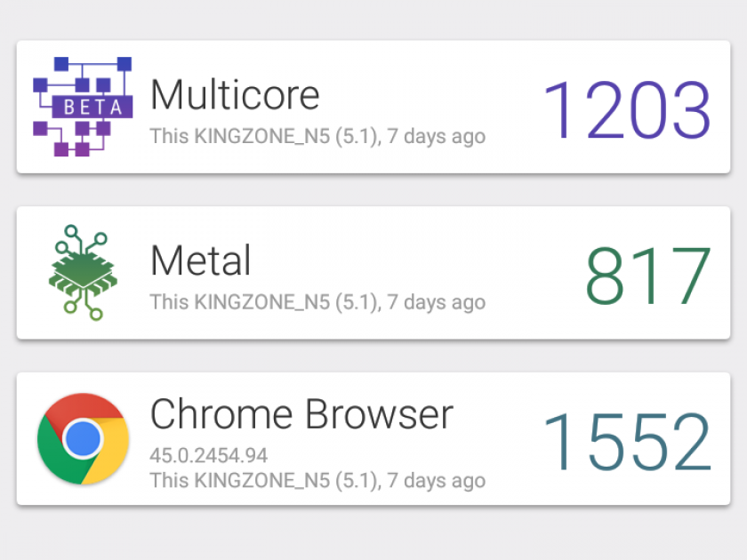Screen dimensions: 747x560
Task: Tap the blue center of the Chrome logo
Action: [x=83, y=438]
